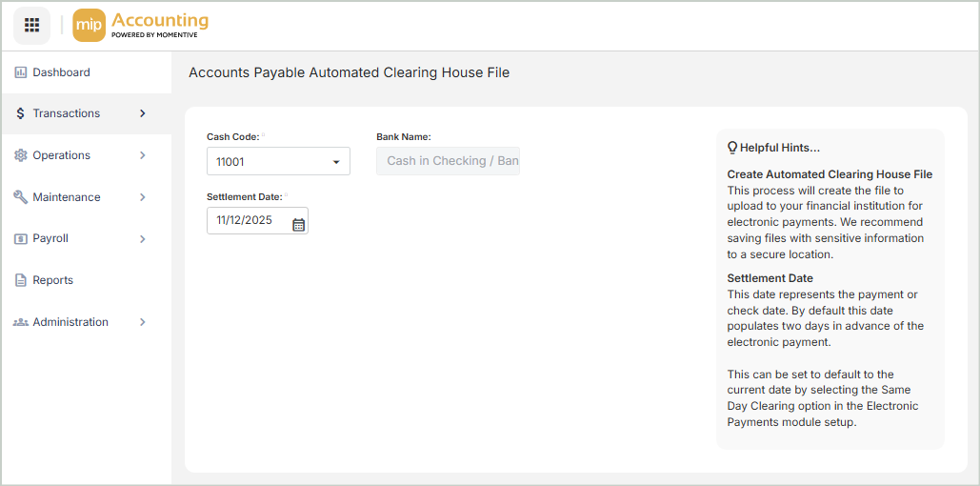Click the Transactions dollar sign icon
Viewport: 980px width, 486px height.
(x=20, y=113)
